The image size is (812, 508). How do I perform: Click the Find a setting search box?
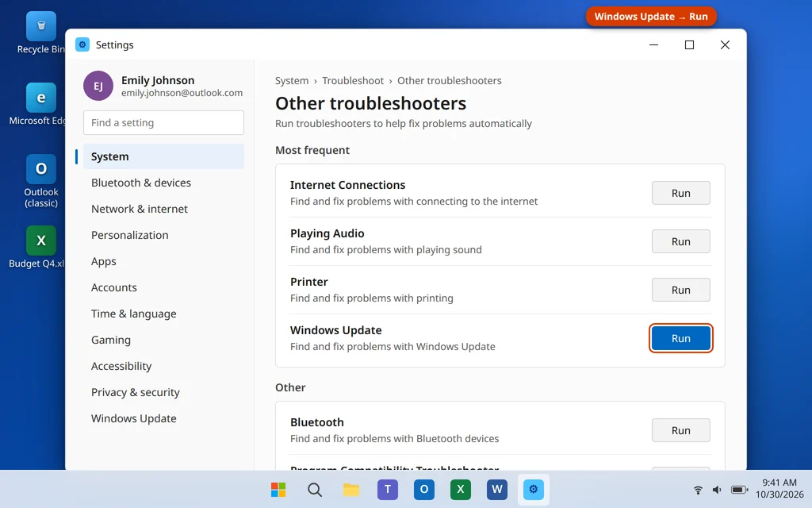[x=163, y=122]
